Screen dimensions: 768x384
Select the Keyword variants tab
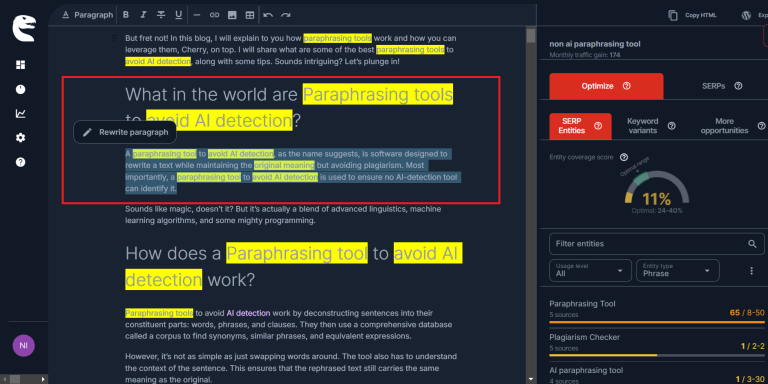[644, 126]
